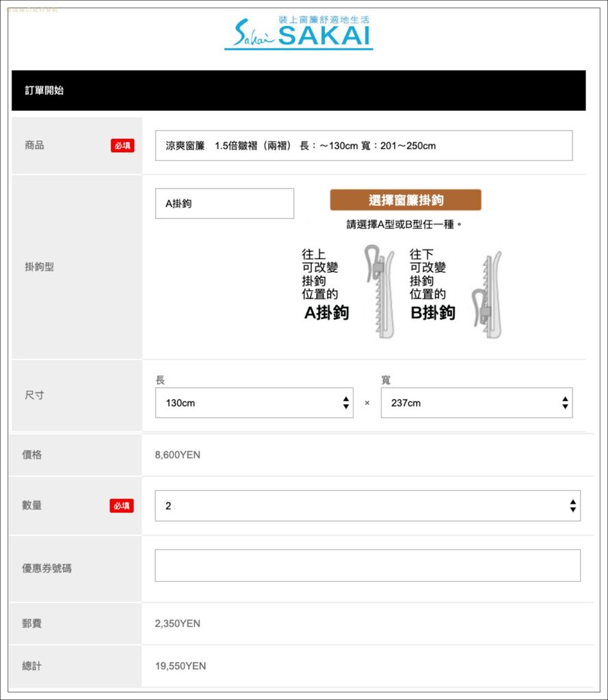
Task: Click the 商品 product name field
Action: (364, 146)
